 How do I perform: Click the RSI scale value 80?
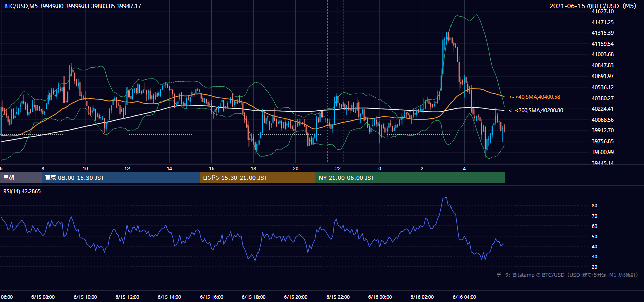tap(595, 206)
